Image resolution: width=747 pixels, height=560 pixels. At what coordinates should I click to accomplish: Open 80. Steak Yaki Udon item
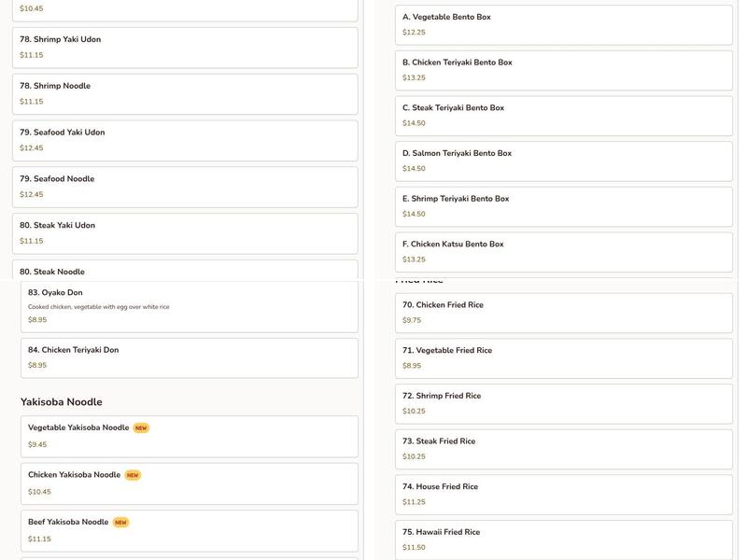[x=185, y=233]
